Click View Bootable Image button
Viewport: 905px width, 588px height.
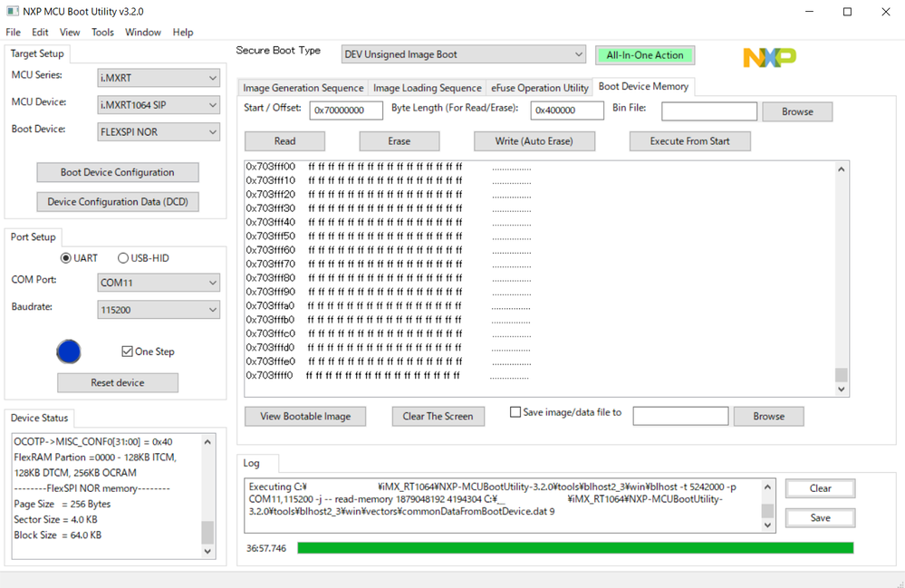coord(305,416)
